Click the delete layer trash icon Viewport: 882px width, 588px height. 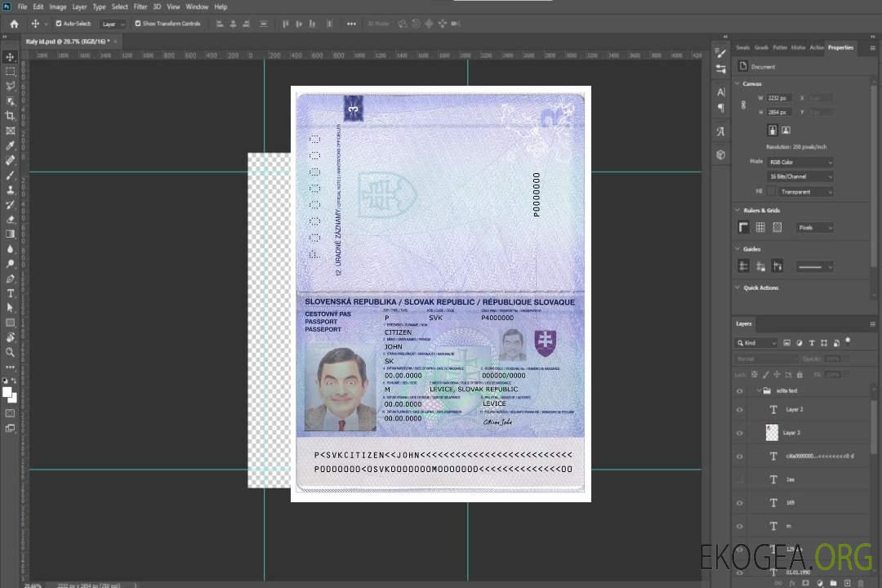point(861,583)
